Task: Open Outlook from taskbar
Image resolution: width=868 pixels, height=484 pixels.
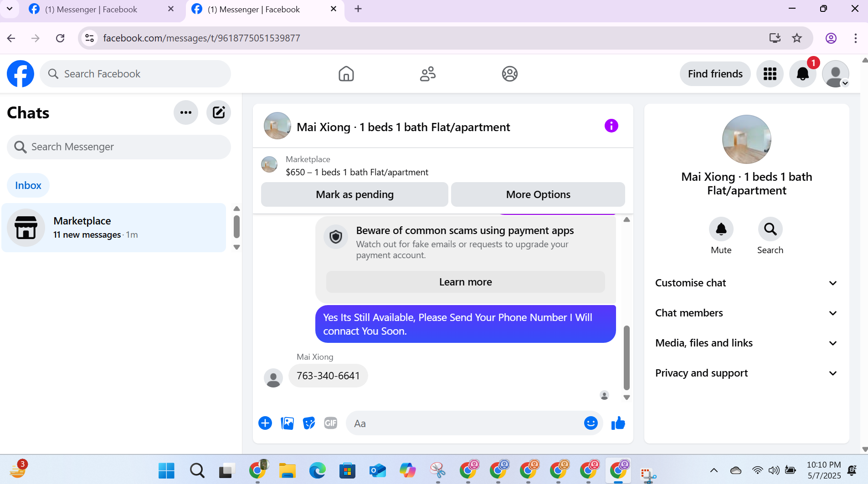Action: (x=377, y=470)
